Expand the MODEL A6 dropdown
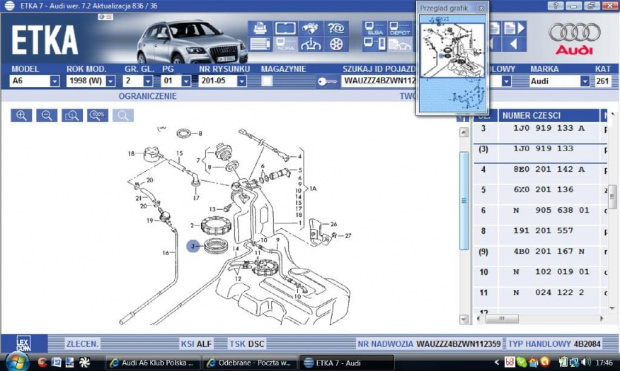 pos(55,81)
